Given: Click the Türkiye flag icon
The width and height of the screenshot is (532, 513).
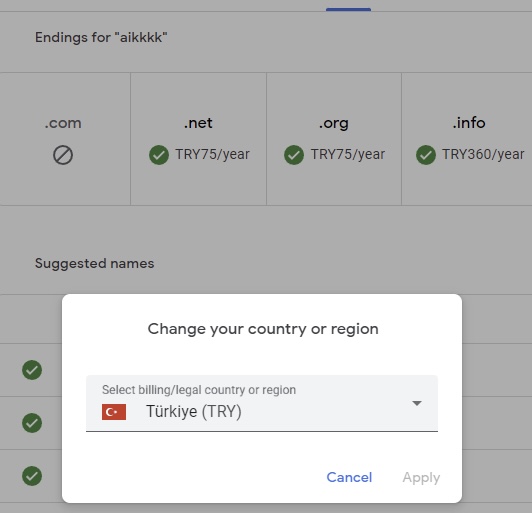Looking at the screenshot, I should tap(114, 412).
